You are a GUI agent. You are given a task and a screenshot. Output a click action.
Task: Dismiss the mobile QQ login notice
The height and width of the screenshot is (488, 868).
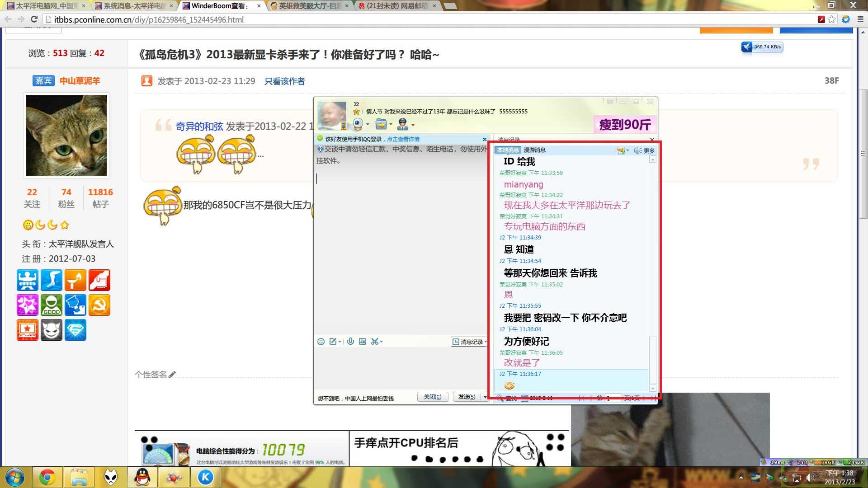tap(485, 139)
